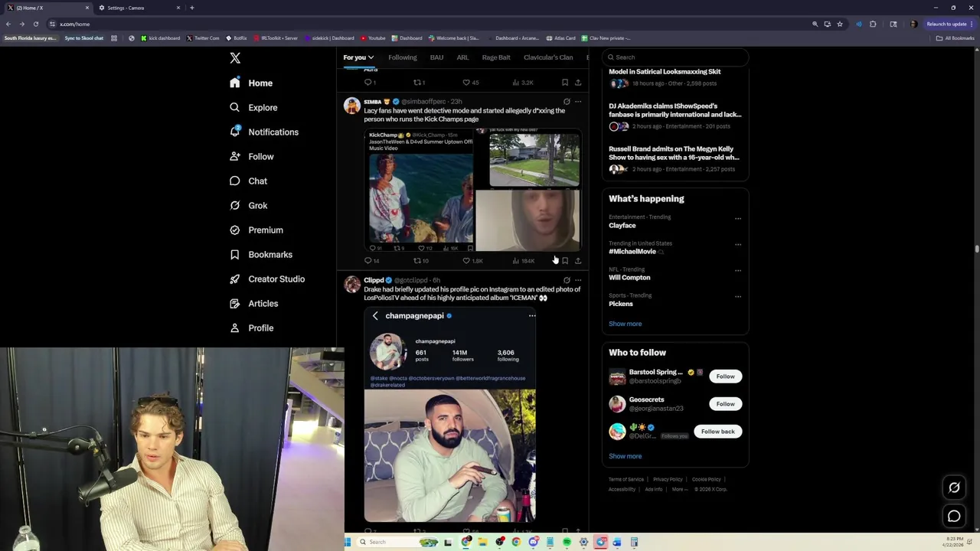Open the Drake profile screenshot image

(450, 414)
